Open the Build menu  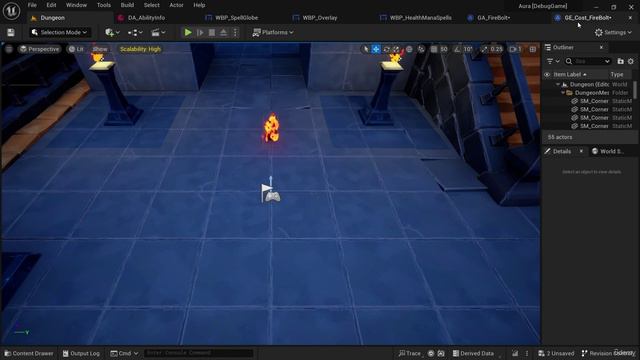coord(127,5)
